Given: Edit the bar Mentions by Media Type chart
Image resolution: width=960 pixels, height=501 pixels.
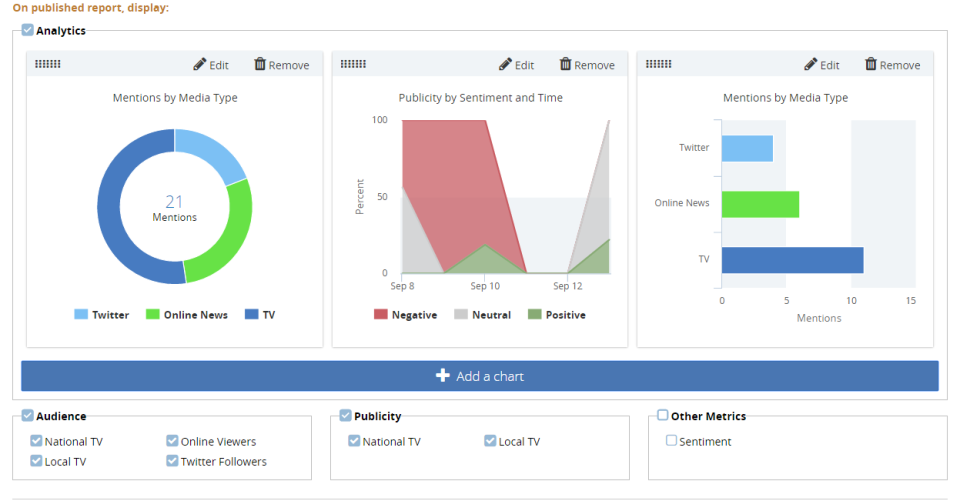Looking at the screenshot, I should coord(821,65).
